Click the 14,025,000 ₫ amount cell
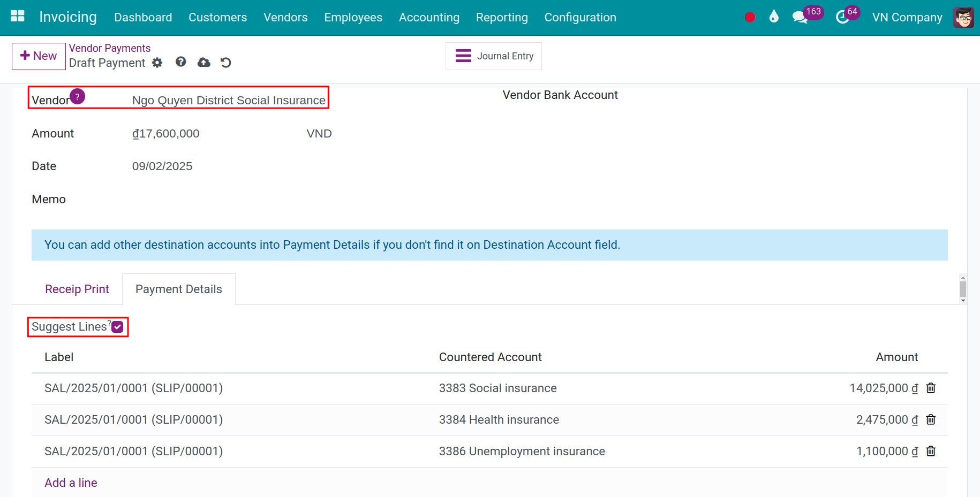 (884, 388)
